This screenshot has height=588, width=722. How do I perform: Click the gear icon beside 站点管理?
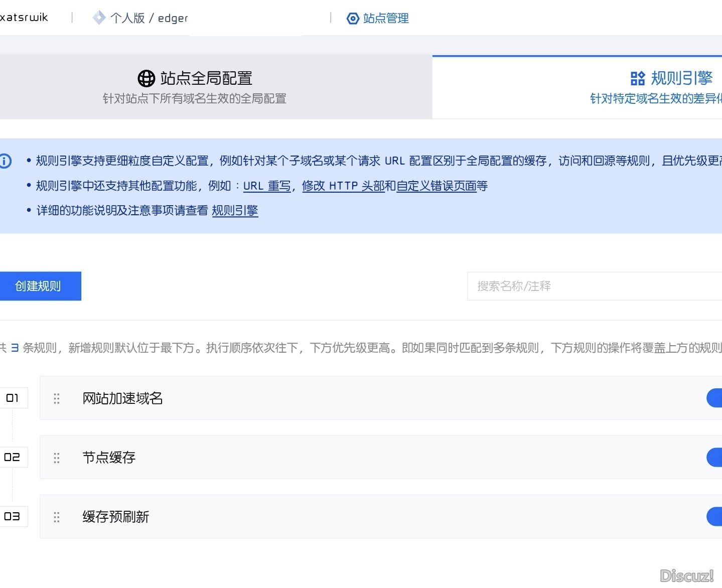[353, 19]
